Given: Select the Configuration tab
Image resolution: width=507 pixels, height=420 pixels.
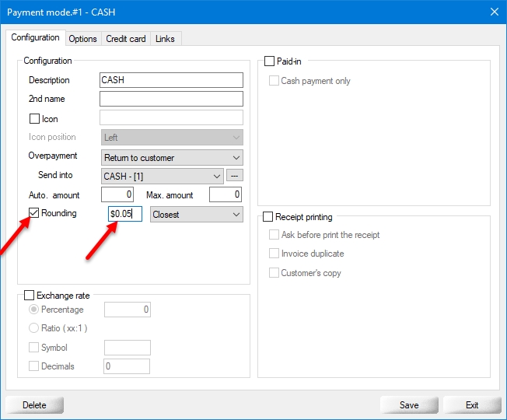Looking at the screenshot, I should click(x=35, y=37).
